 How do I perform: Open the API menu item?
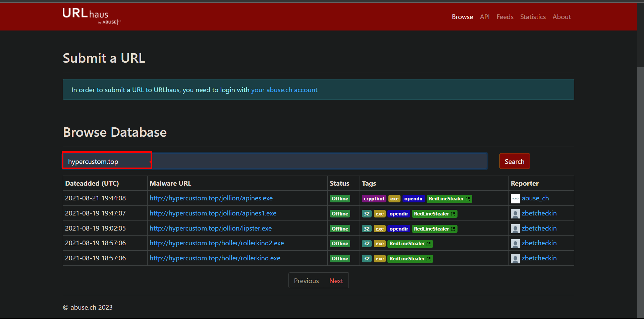pos(484,17)
